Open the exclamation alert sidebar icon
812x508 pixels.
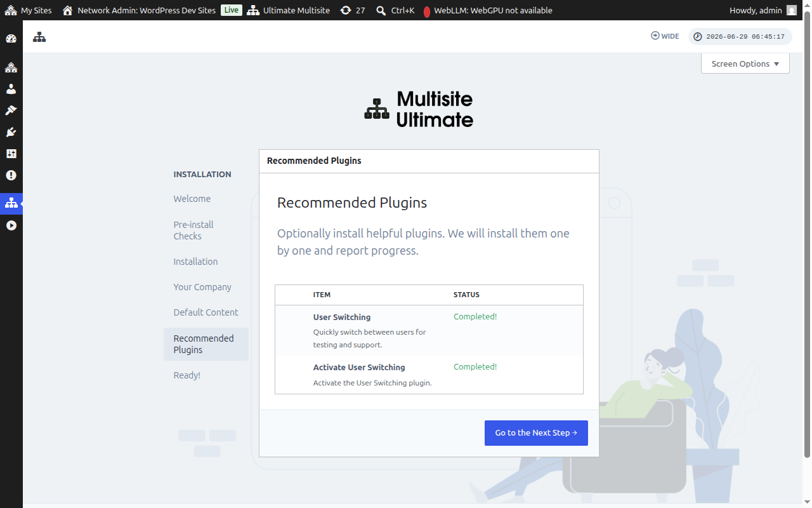coord(11,175)
